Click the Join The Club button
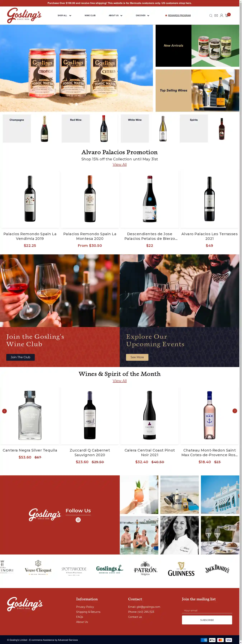The width and height of the screenshot is (242, 644). pyautogui.click(x=20, y=357)
